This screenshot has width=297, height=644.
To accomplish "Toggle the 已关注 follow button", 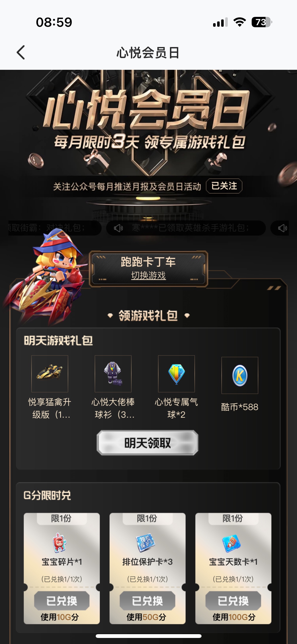I will (224, 186).
